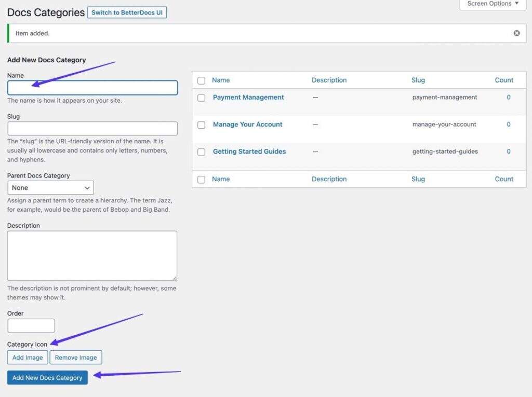This screenshot has height=397, width=532.
Task: Open the Payment Management category link
Action: [248, 98]
